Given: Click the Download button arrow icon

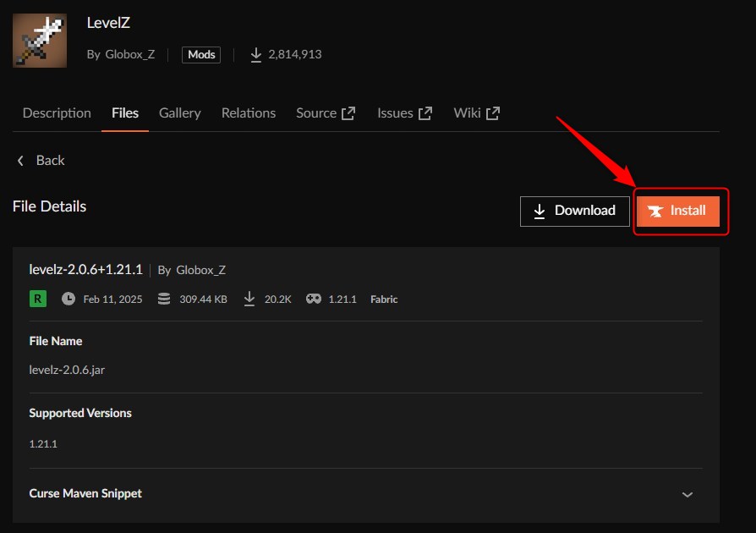Looking at the screenshot, I should 540,212.
